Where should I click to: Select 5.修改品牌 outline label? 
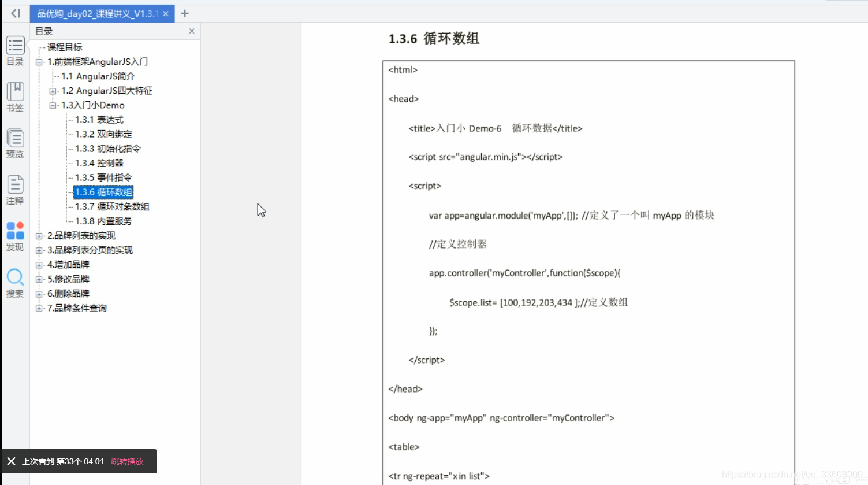tap(68, 279)
